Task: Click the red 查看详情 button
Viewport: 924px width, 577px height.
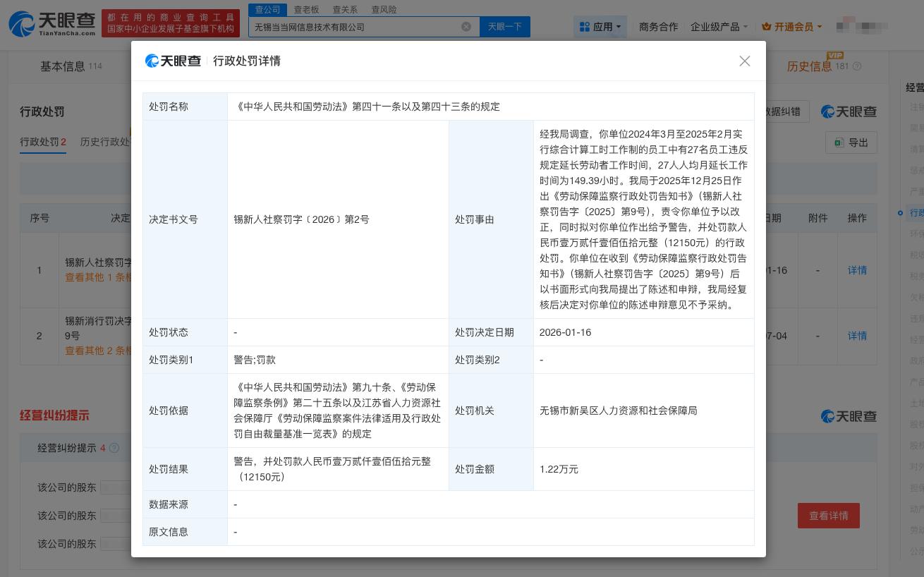Action: (828, 516)
